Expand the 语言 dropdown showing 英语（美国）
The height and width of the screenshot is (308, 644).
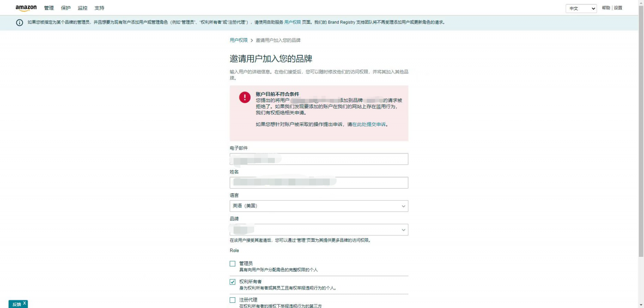click(319, 206)
